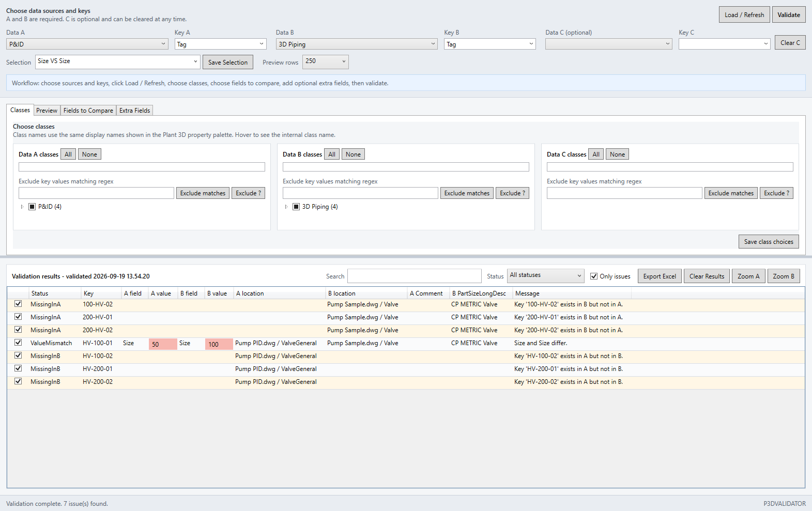The width and height of the screenshot is (812, 511).
Task: Click the highlighted A value cell 50
Action: [x=163, y=344]
